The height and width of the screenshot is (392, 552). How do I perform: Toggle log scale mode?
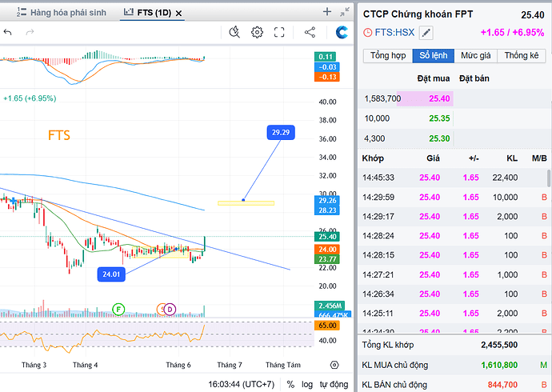pyautogui.click(x=307, y=384)
